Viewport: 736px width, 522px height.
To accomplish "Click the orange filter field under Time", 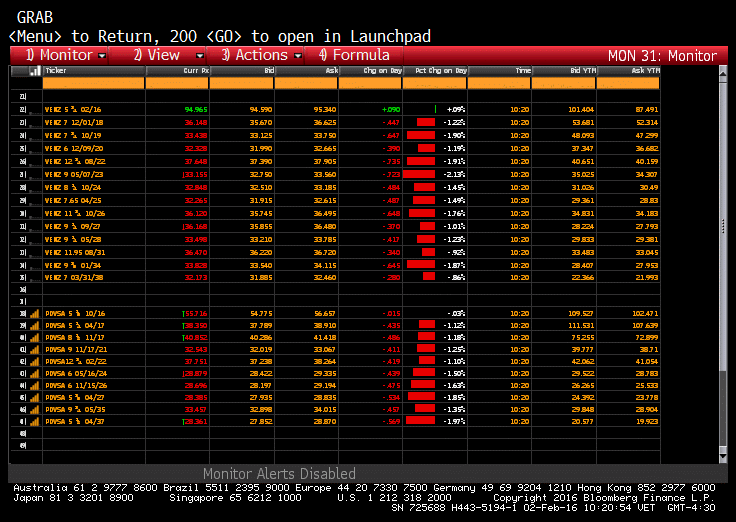I will pos(499,83).
